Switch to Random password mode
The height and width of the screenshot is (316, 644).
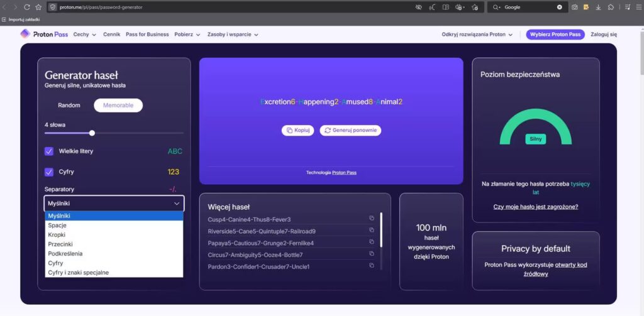[69, 106]
